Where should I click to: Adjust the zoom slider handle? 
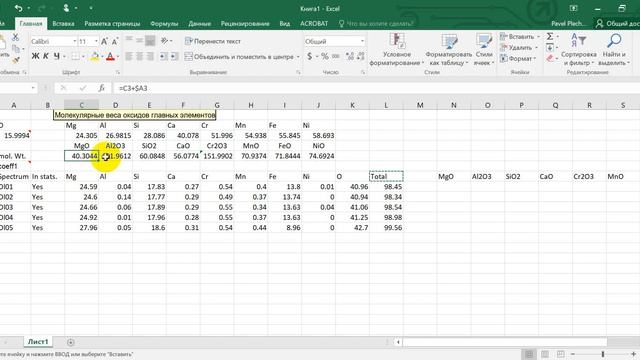click(x=603, y=354)
